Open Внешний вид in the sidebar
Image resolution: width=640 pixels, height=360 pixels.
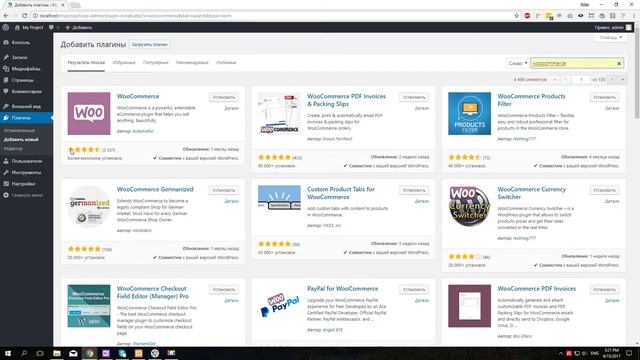point(26,107)
